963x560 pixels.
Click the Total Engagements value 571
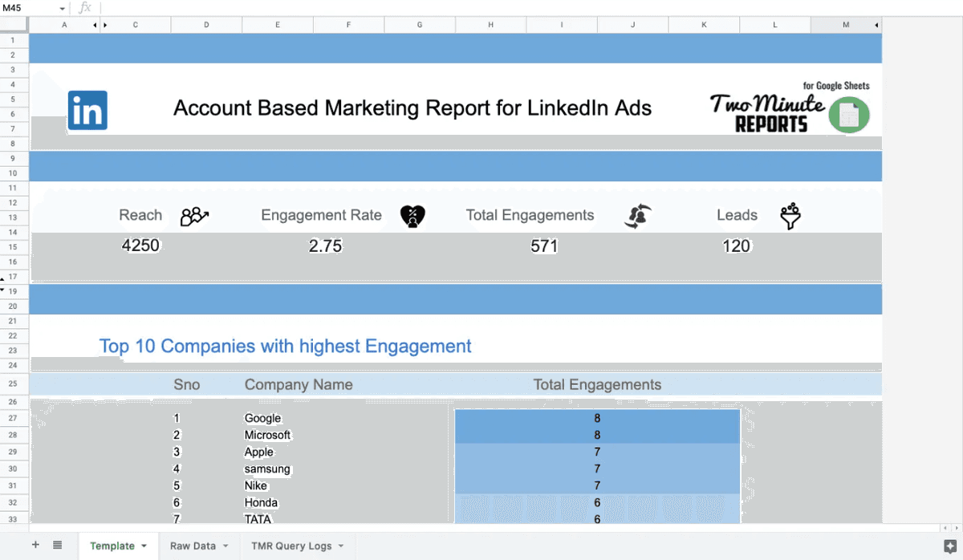click(544, 246)
